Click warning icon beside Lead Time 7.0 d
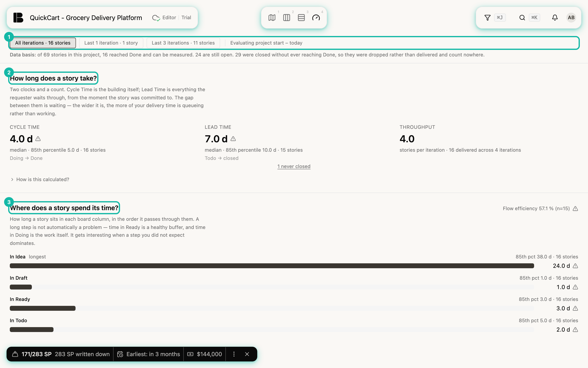 tap(233, 139)
